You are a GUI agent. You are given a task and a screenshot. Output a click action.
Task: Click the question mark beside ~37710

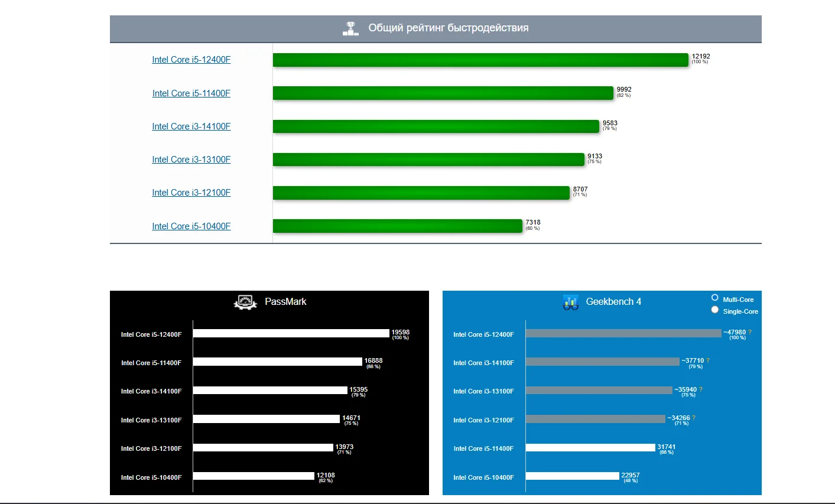click(708, 360)
